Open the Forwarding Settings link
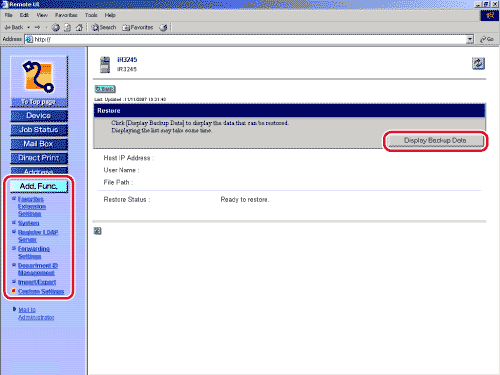The image size is (500, 375). click(x=34, y=252)
